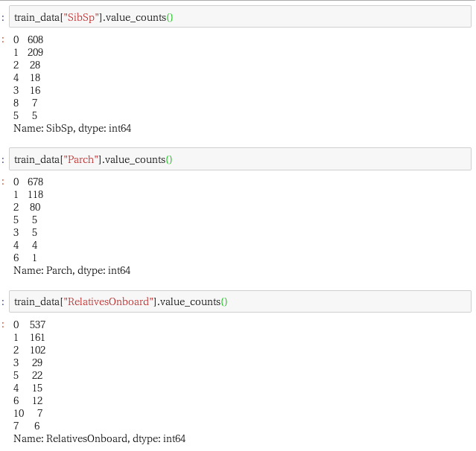Place cursor on the red "Parch" string
Screen dimensions: 476x451
point(80,159)
